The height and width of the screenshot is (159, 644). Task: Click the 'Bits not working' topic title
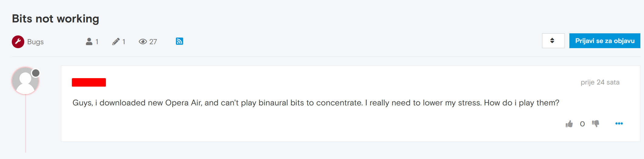coord(56,19)
